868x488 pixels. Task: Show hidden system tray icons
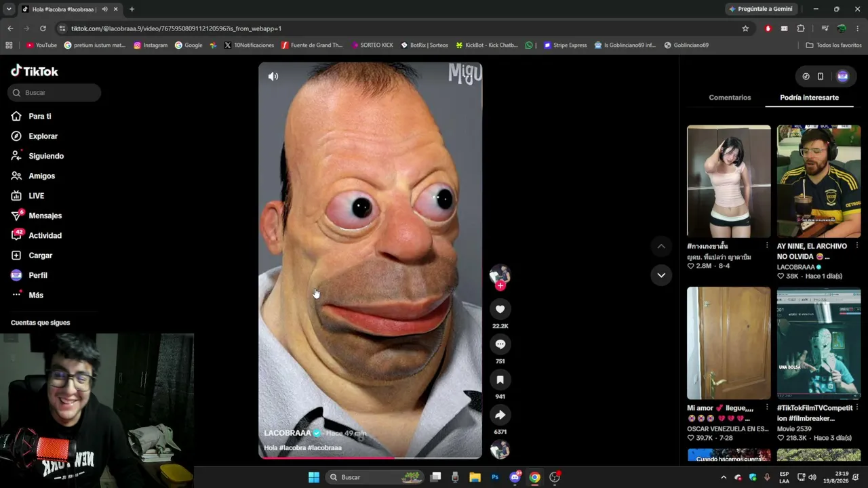pos(724,477)
